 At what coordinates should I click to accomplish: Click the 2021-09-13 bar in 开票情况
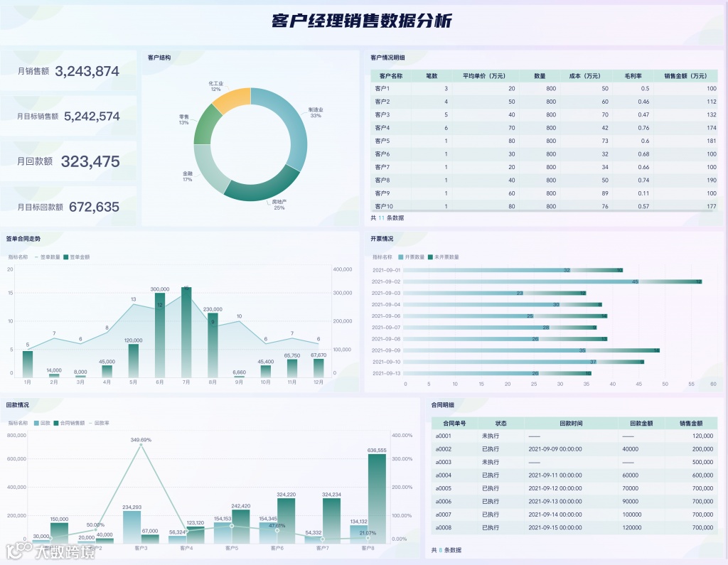pos(497,373)
